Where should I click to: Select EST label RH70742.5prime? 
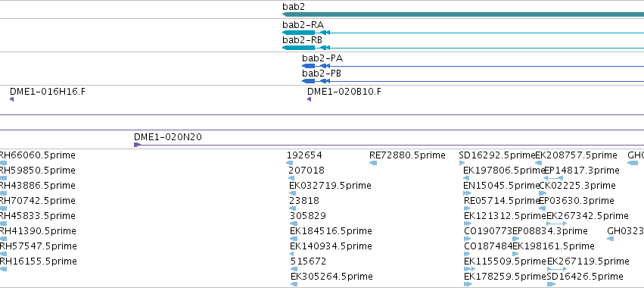pyautogui.click(x=37, y=201)
